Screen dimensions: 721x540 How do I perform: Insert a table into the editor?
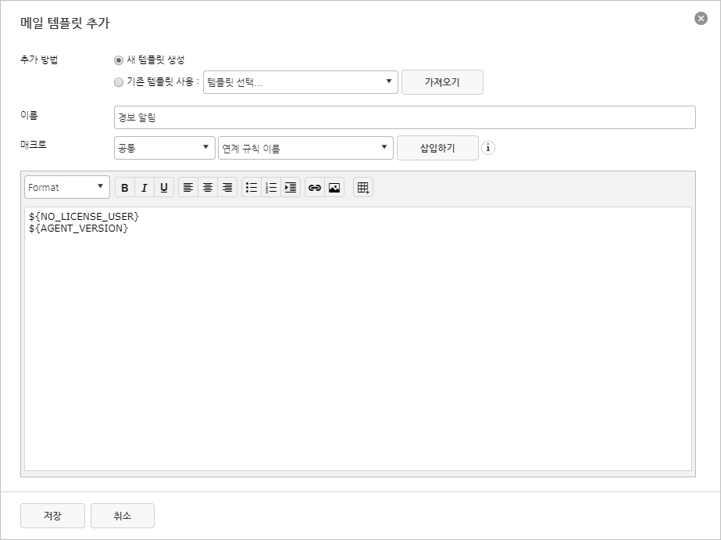363,187
